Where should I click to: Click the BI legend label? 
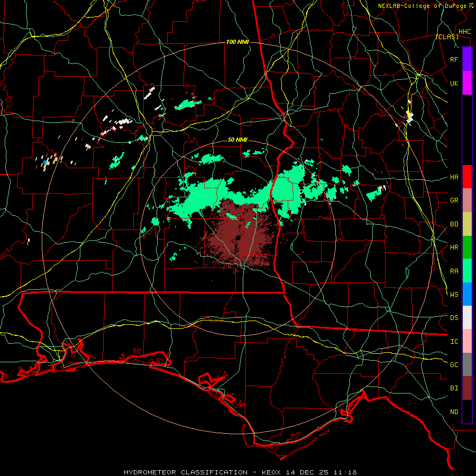pos(454,388)
